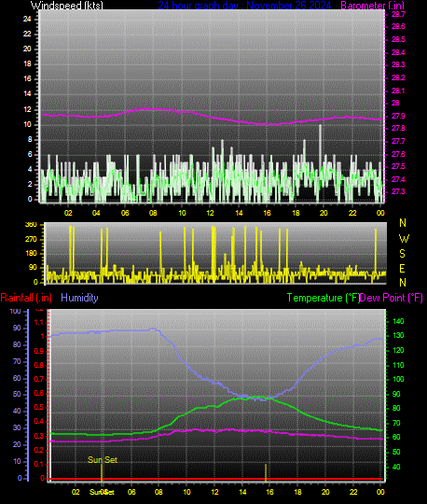Image resolution: width=427 pixels, height=504 pixels.
Task: Click the "Rainfall (.in)" red legend label
Action: click(x=26, y=298)
